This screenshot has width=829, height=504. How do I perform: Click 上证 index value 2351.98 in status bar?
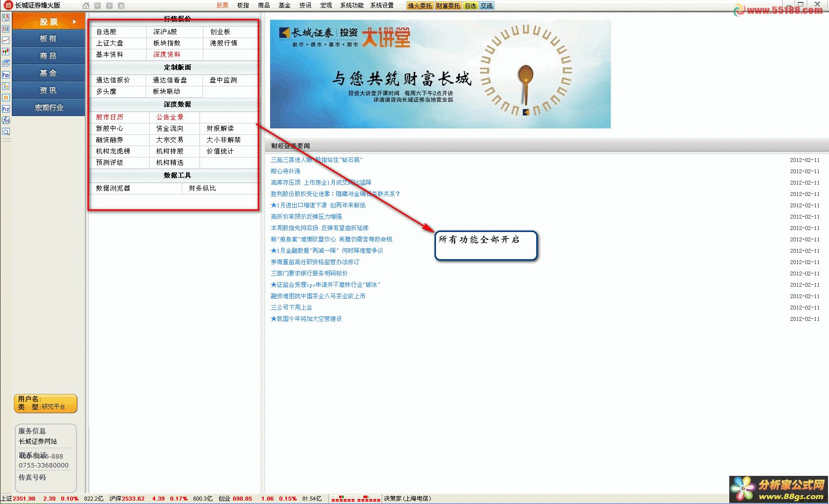pyautogui.click(x=24, y=499)
